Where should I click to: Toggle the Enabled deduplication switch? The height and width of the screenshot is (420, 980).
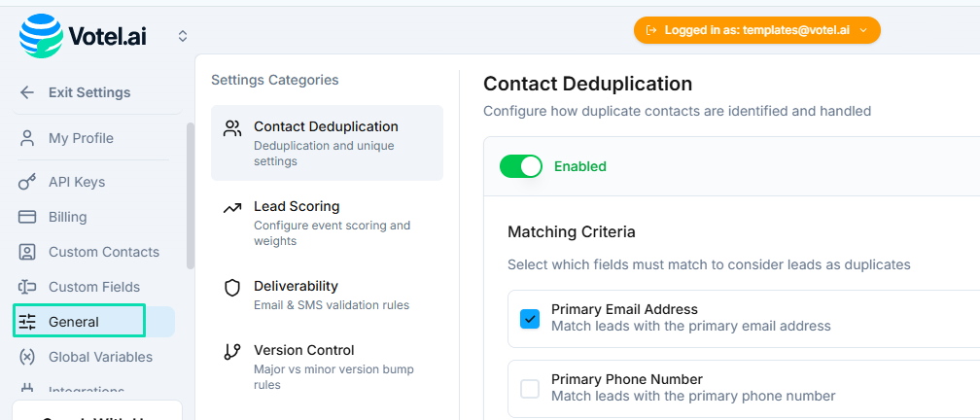(x=520, y=166)
